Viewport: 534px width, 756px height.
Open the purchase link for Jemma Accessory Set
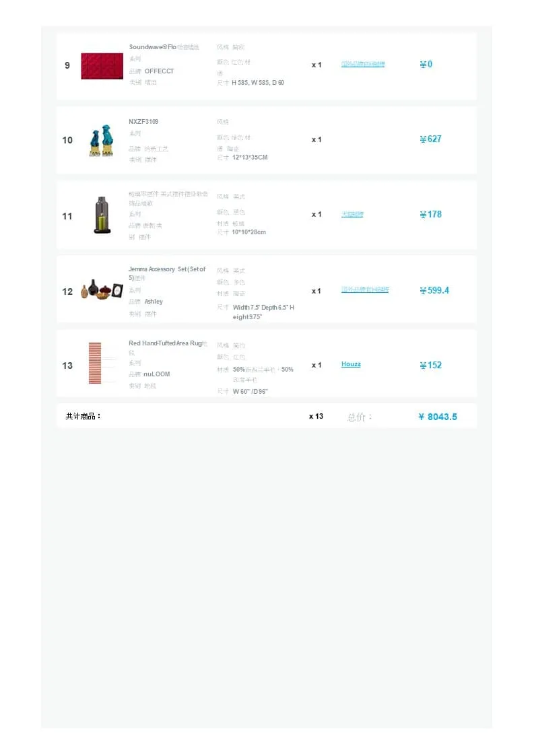click(365, 289)
